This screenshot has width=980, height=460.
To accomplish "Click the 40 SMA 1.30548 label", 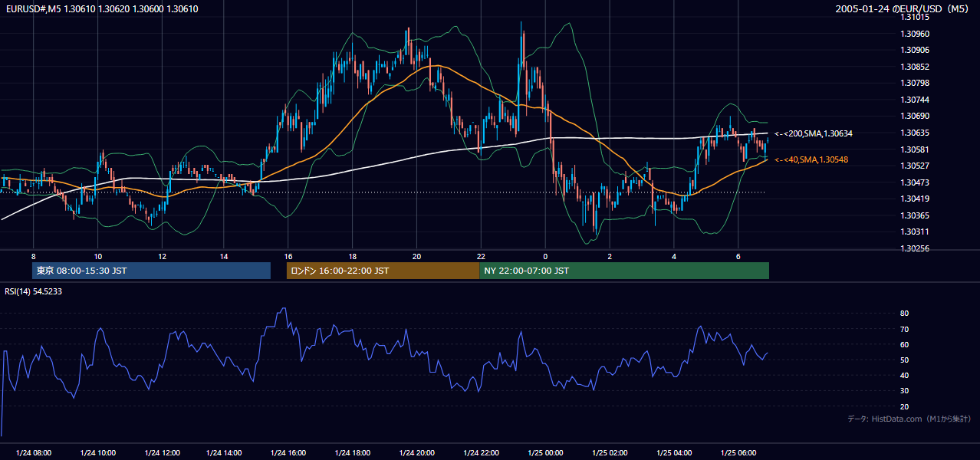I will pyautogui.click(x=811, y=159).
